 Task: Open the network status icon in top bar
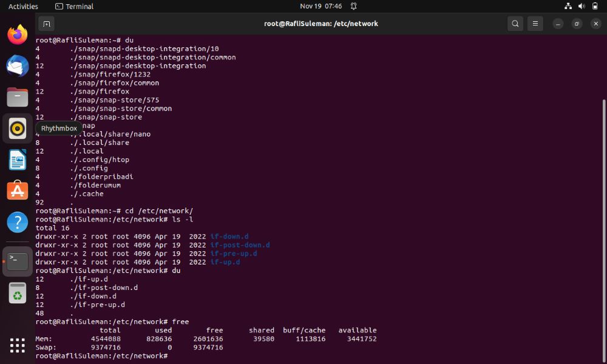tap(568, 6)
